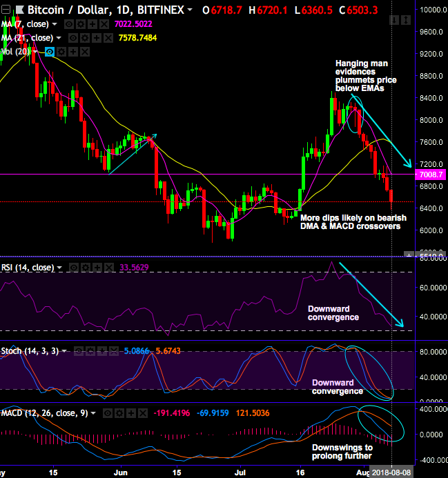The height and width of the screenshot is (478, 448).
Task: Open the MACD (12, 26, close, 9) dropdown arrow
Action: click(93, 413)
